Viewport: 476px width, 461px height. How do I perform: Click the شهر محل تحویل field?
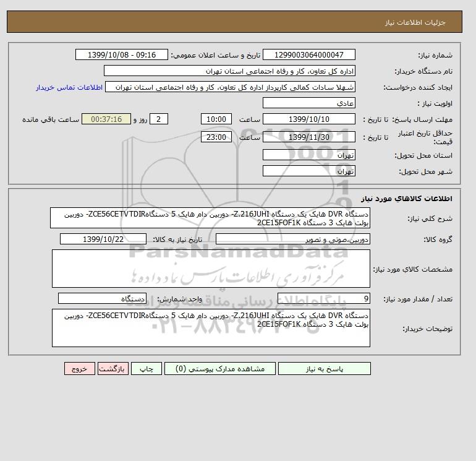point(308,171)
